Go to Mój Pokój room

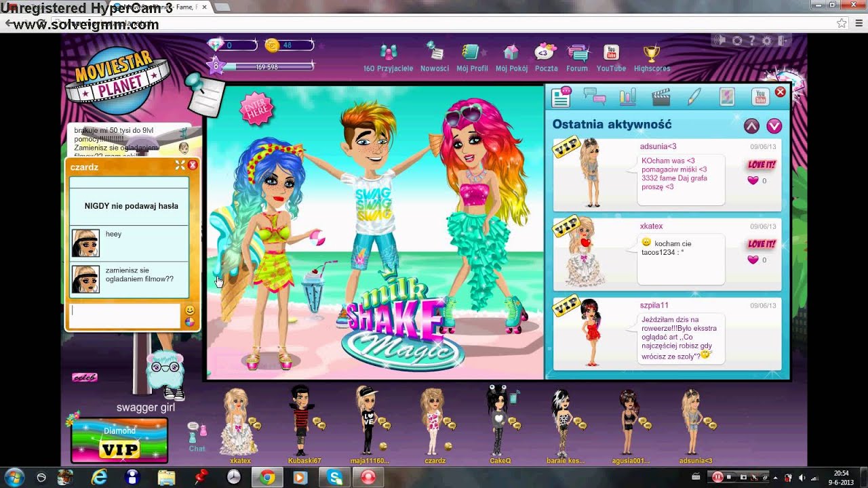pos(511,58)
